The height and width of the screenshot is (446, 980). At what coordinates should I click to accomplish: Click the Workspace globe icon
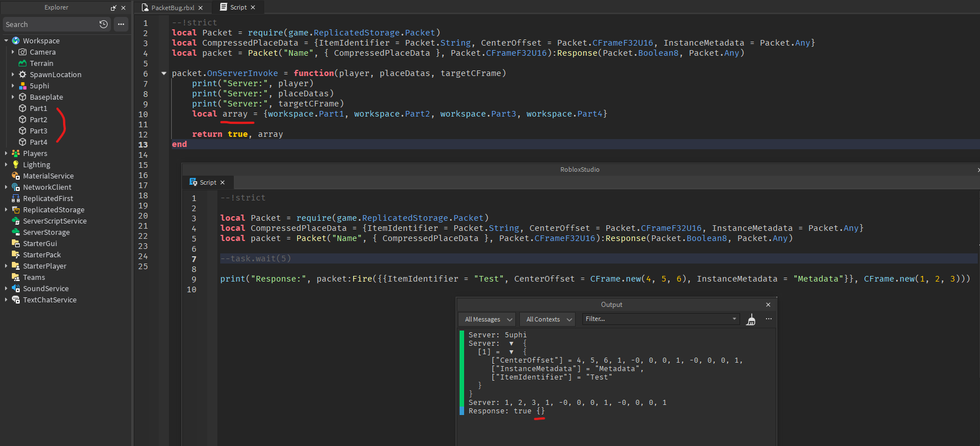pyautogui.click(x=16, y=41)
